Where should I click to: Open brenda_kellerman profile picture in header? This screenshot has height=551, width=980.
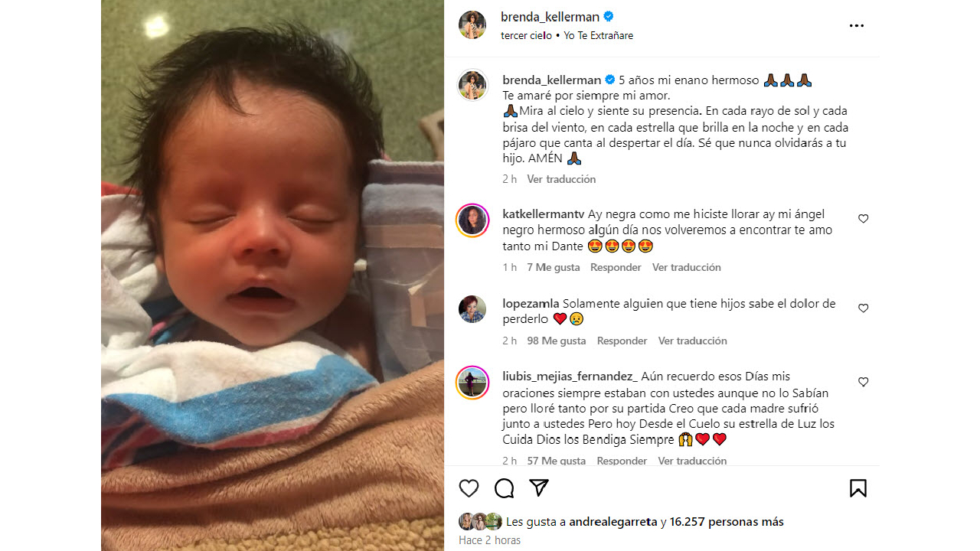(x=472, y=25)
